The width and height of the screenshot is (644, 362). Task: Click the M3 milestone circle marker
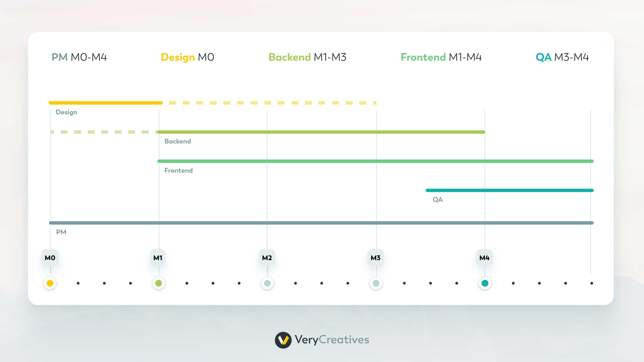pos(376,283)
